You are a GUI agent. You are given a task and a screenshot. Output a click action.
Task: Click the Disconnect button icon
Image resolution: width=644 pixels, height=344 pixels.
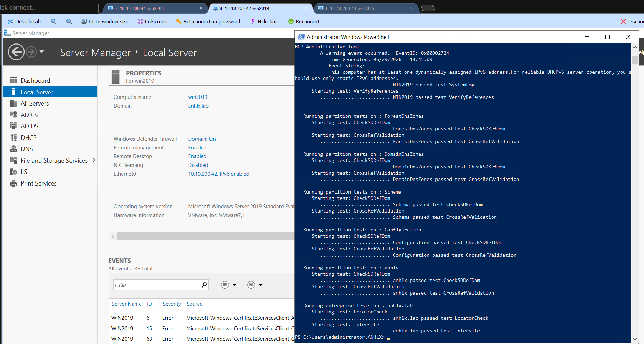(x=623, y=21)
